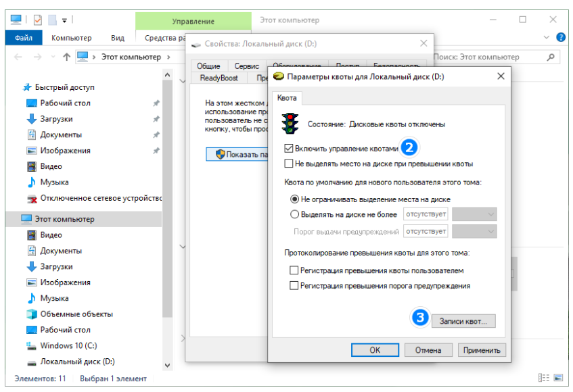The width and height of the screenshot is (573, 392).
Task: Switch to the Вид ribbon tab
Action: [118, 38]
